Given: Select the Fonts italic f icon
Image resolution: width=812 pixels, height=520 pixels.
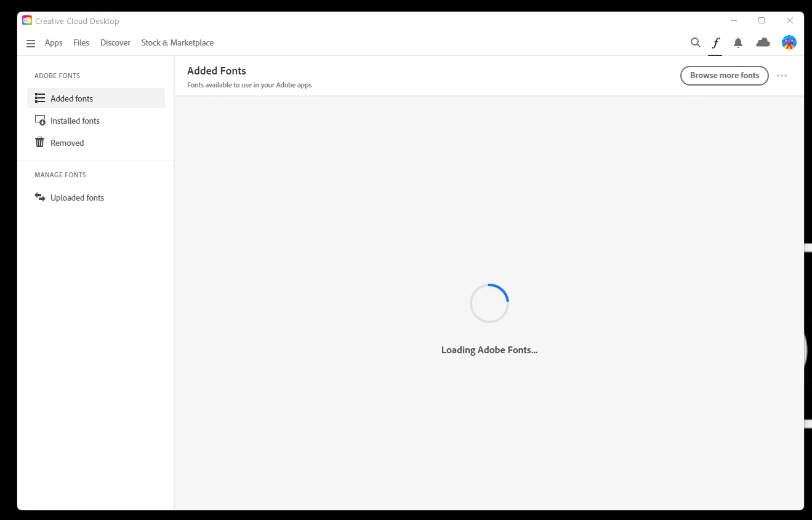Looking at the screenshot, I should click(715, 42).
